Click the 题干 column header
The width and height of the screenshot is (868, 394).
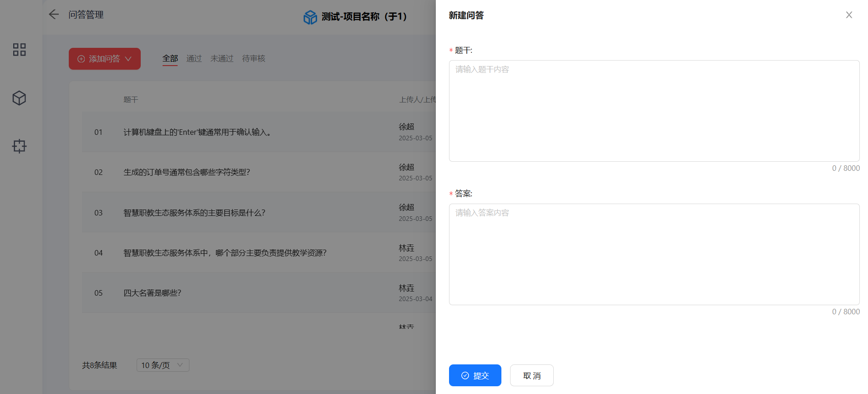[x=131, y=99]
